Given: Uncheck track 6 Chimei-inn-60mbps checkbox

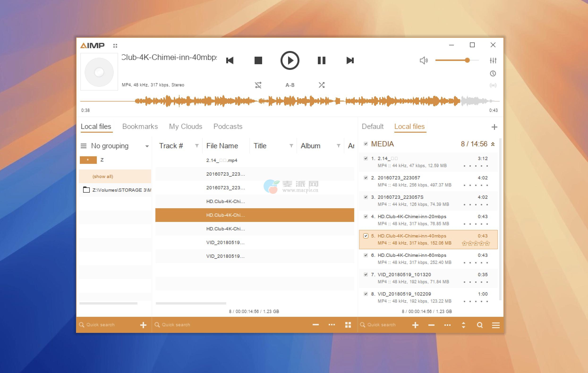Looking at the screenshot, I should tap(366, 255).
